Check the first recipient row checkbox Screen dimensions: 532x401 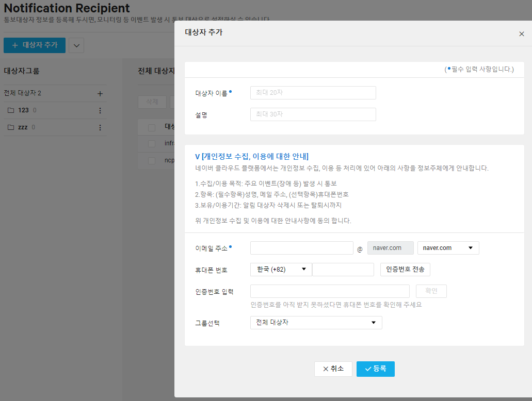tap(152, 144)
